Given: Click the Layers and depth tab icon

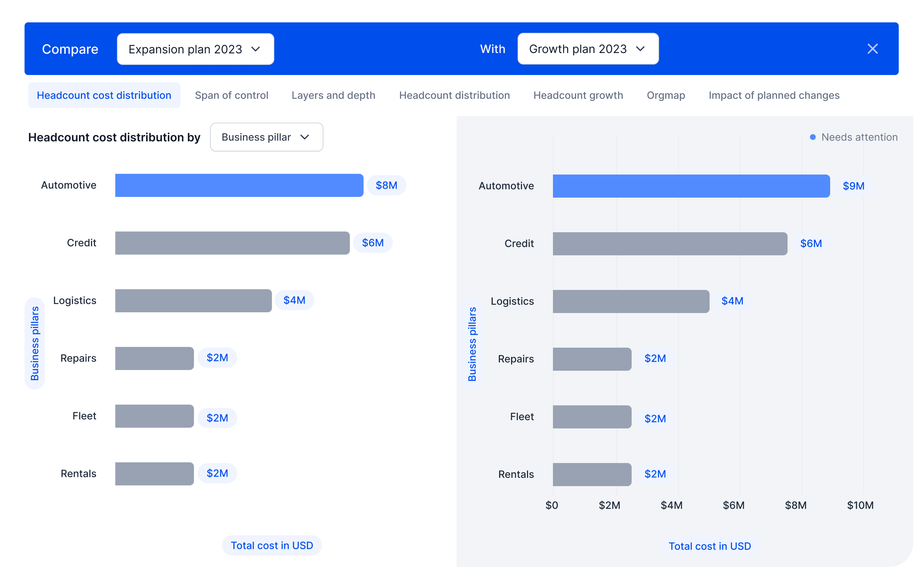Looking at the screenshot, I should pyautogui.click(x=333, y=94).
